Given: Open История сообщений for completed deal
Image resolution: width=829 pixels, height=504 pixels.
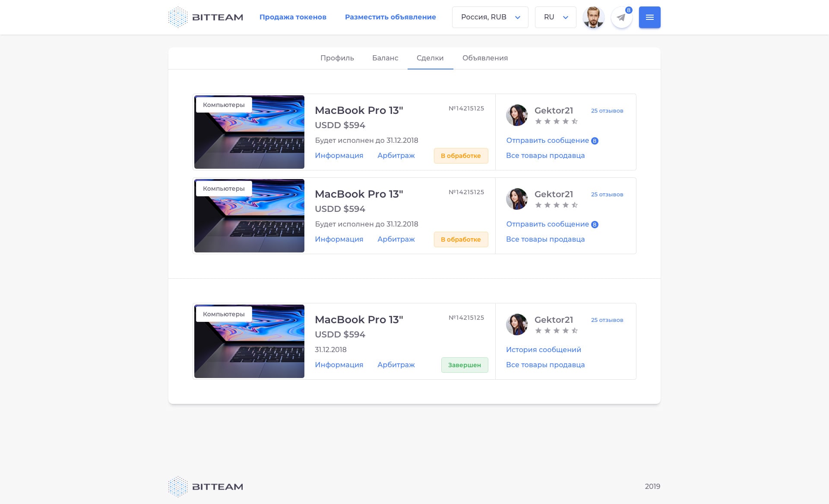Looking at the screenshot, I should pos(543,350).
